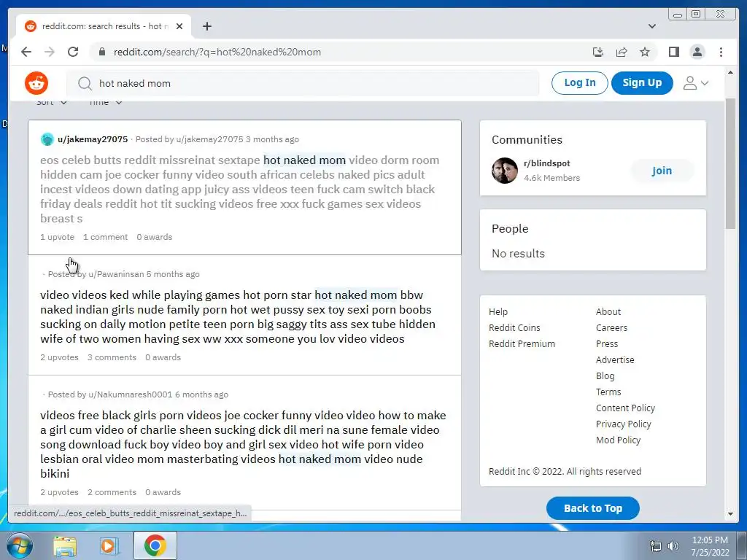747x560 pixels.
Task: Expand the Time dropdown
Action: (106, 102)
